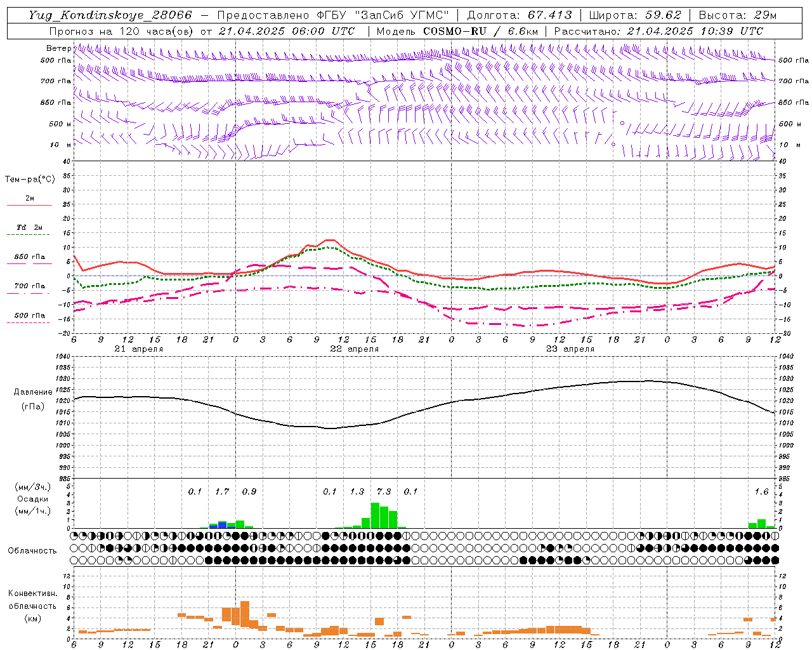812x650 pixels.
Task: Click the 7.3 precipitation value
Action: 384,491
